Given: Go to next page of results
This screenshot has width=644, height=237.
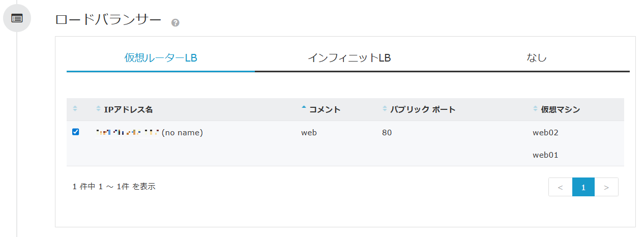Looking at the screenshot, I should click(x=606, y=187).
